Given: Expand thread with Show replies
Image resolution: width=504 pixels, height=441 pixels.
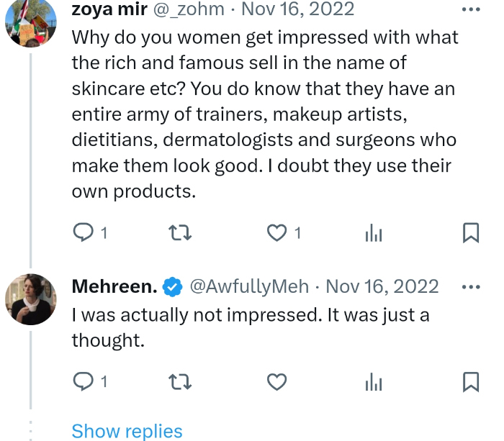Looking at the screenshot, I should [127, 431].
